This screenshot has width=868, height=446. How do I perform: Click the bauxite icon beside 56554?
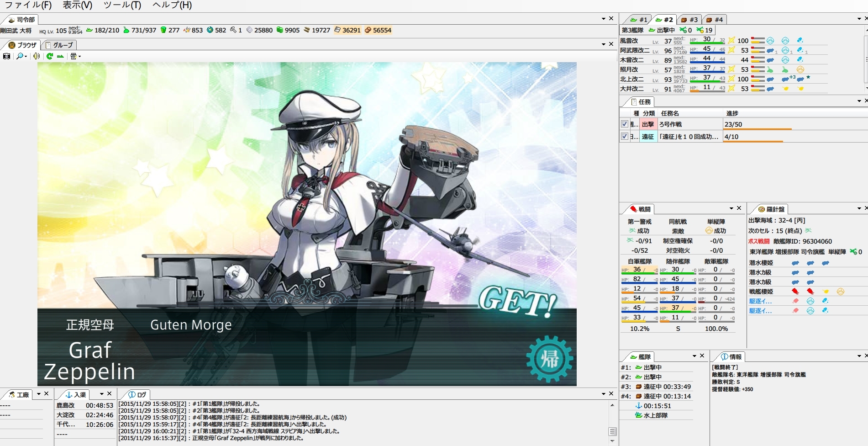click(x=368, y=30)
